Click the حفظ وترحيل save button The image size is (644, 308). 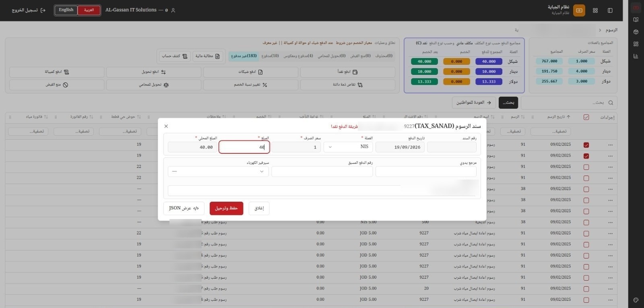click(x=226, y=208)
